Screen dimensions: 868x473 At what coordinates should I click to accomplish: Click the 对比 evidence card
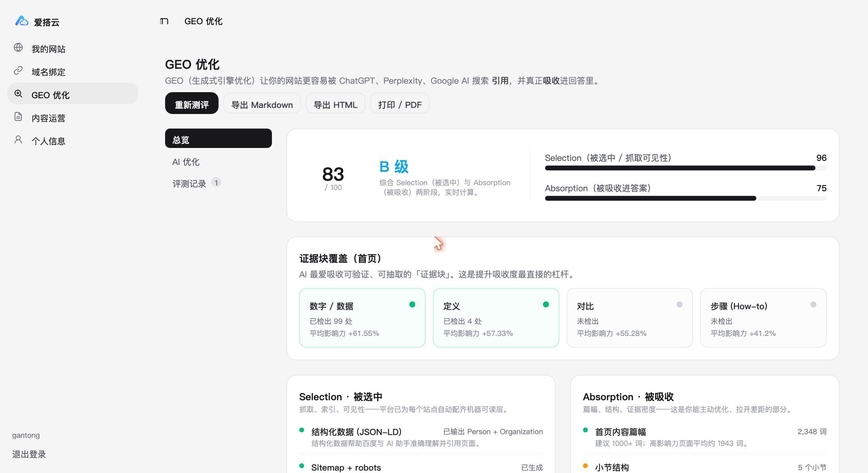pyautogui.click(x=630, y=318)
